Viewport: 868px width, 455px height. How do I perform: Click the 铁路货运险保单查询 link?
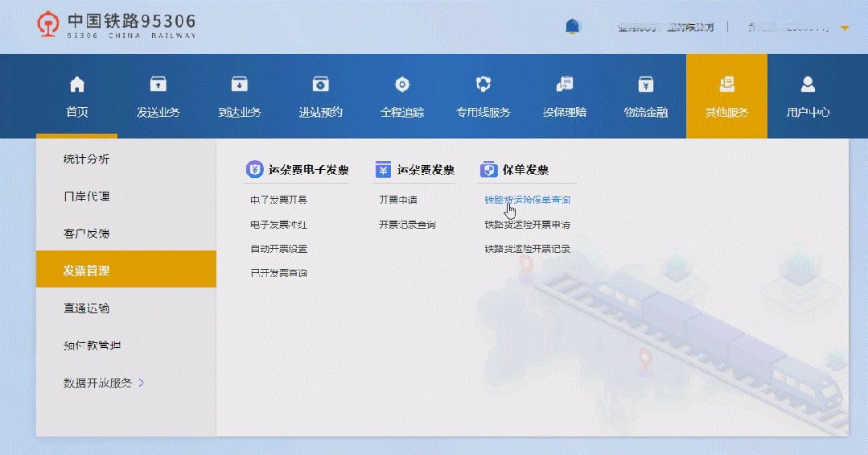(527, 200)
